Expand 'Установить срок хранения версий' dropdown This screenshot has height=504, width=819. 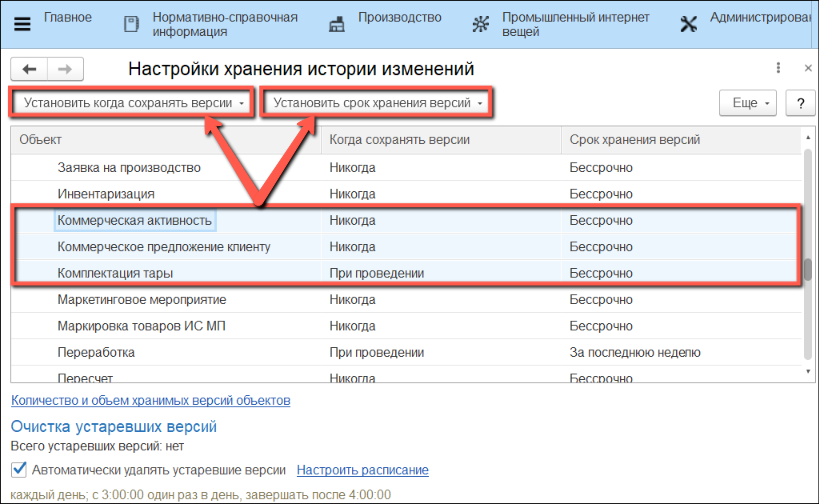[378, 103]
